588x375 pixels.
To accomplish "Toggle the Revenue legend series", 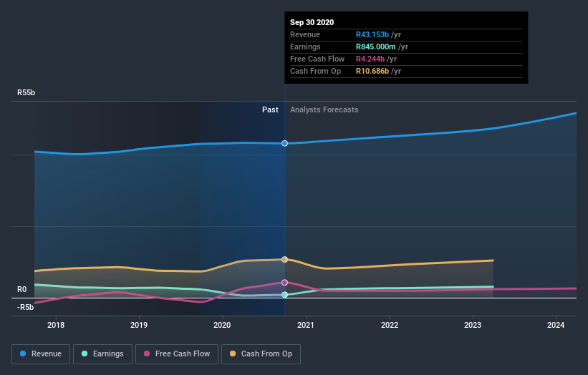I will [41, 354].
